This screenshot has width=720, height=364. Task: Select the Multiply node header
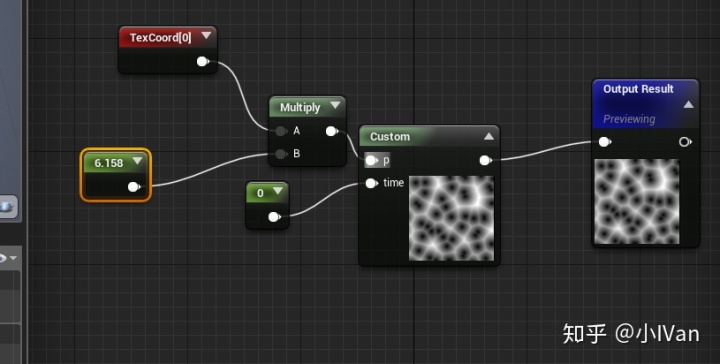coord(307,107)
